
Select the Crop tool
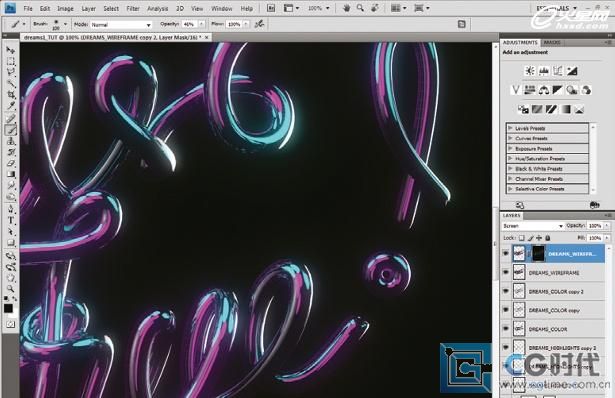[11, 94]
